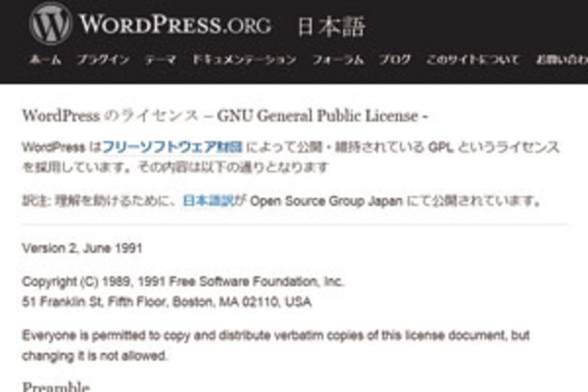Screen dimensions: 588x392
Task: Click the Version 2, June 1991 text
Action: [x=82, y=248]
